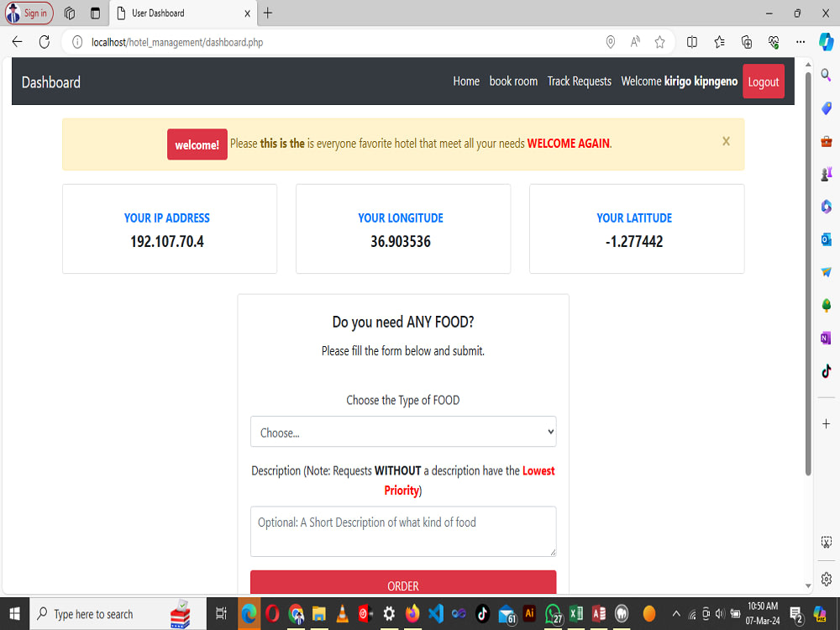Add a sidebar app with plus icon
Image resolution: width=840 pixels, height=630 pixels.
click(x=826, y=423)
